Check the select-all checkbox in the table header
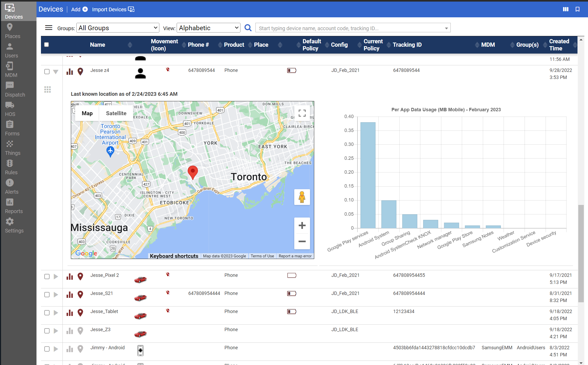This screenshot has height=365, width=588. tap(46, 45)
